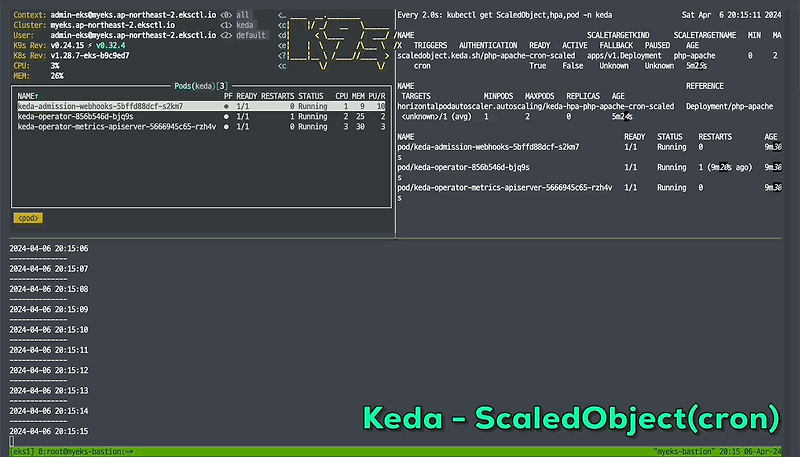Image resolution: width=800 pixels, height=457 pixels.
Task: Select keda-operator-856b546d-bjq9s pod row
Action: click(202, 117)
